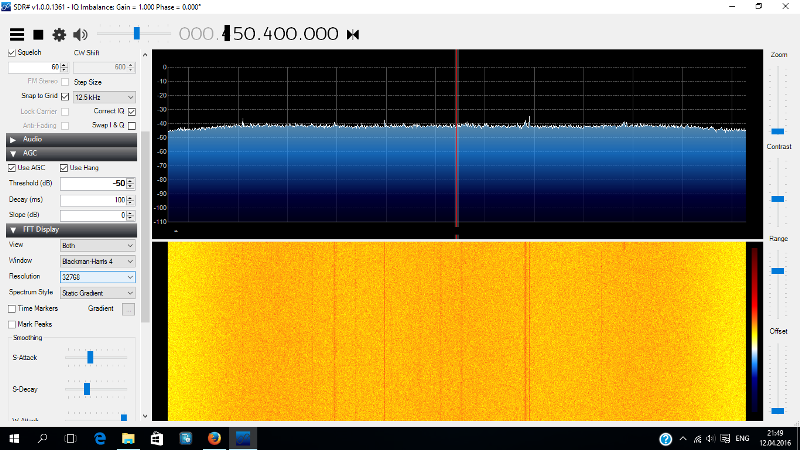Open the View dropdown set to Both
The image size is (800, 450).
[x=97, y=246]
